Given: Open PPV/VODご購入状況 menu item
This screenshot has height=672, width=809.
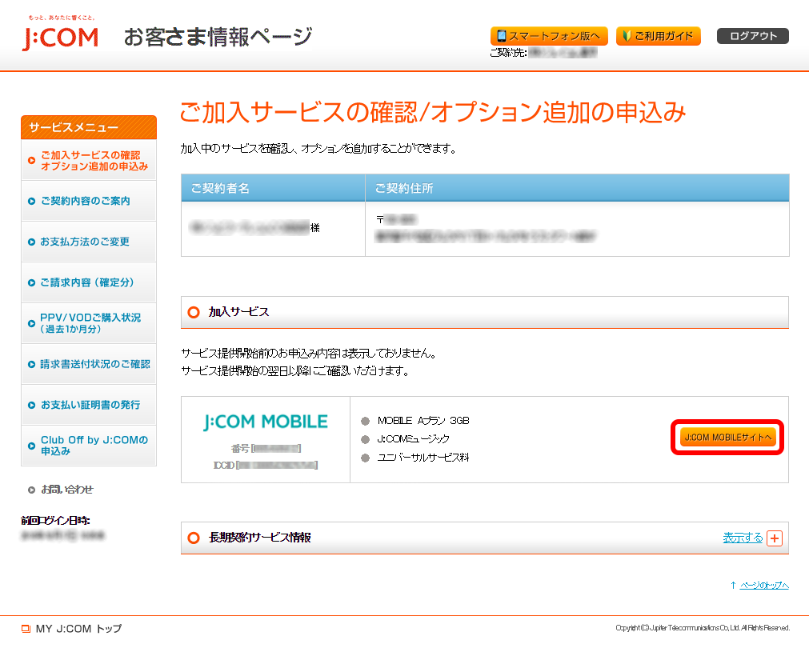Looking at the screenshot, I should click(89, 323).
